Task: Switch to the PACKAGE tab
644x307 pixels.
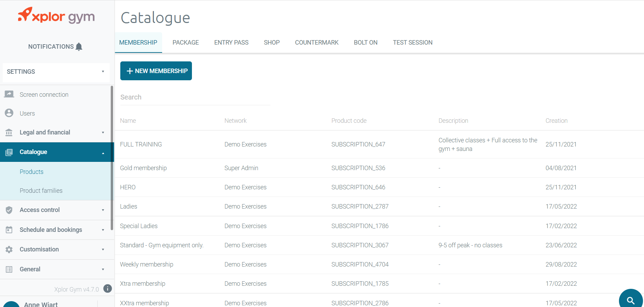Action: pyautogui.click(x=185, y=43)
